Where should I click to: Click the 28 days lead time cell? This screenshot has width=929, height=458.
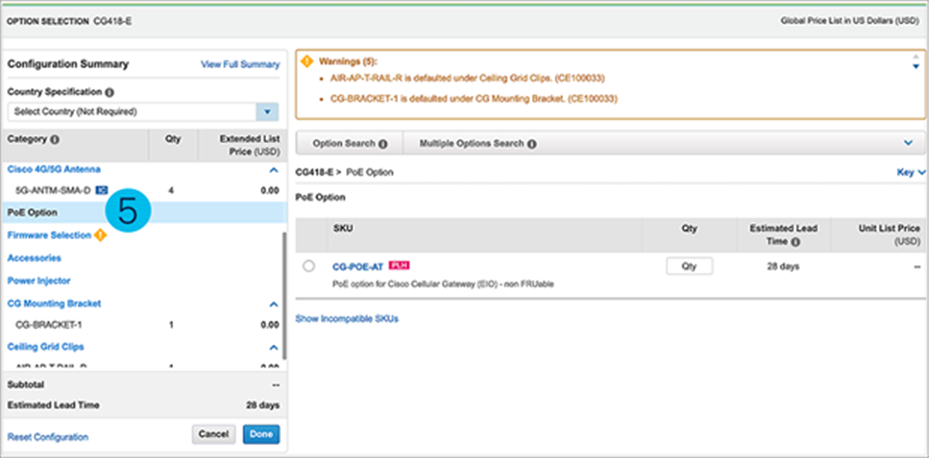[x=784, y=267]
